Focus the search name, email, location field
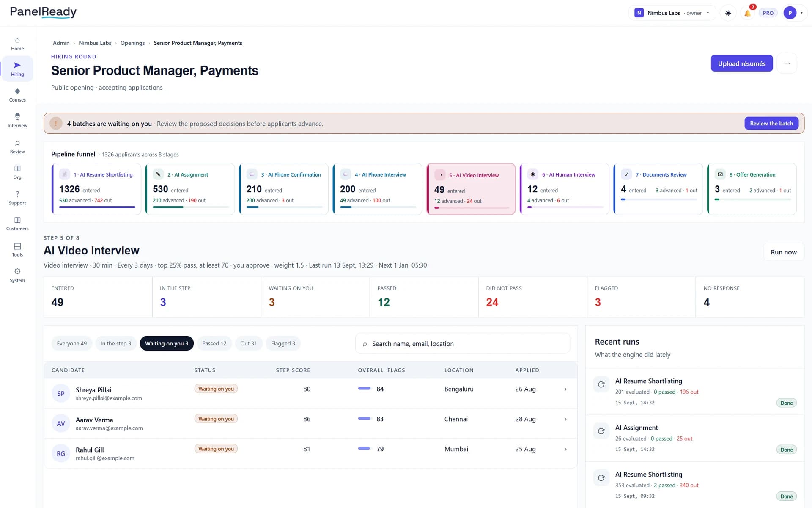The width and height of the screenshot is (812, 508). pos(462,344)
